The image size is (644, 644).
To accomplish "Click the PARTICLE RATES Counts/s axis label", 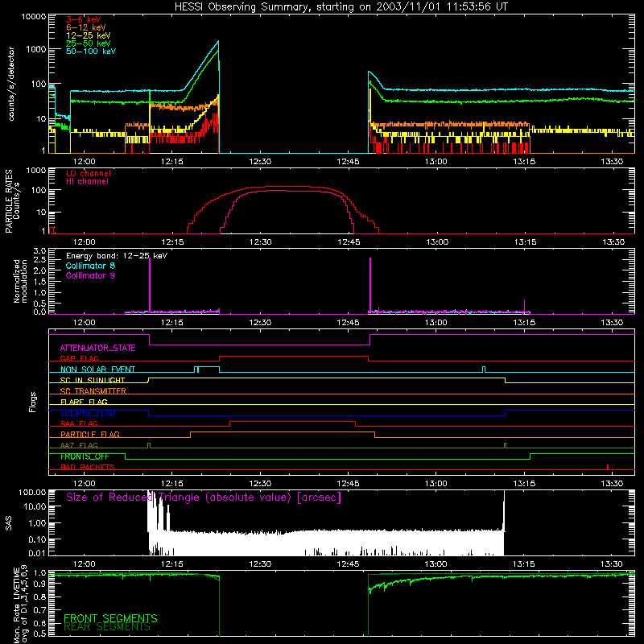I will pyautogui.click(x=12, y=201).
